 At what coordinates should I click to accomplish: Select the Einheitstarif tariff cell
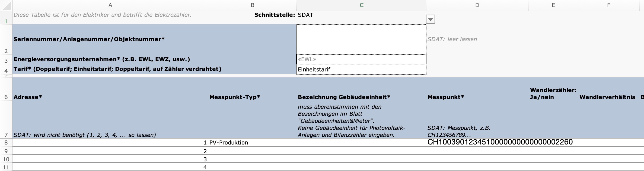pyautogui.click(x=361, y=70)
